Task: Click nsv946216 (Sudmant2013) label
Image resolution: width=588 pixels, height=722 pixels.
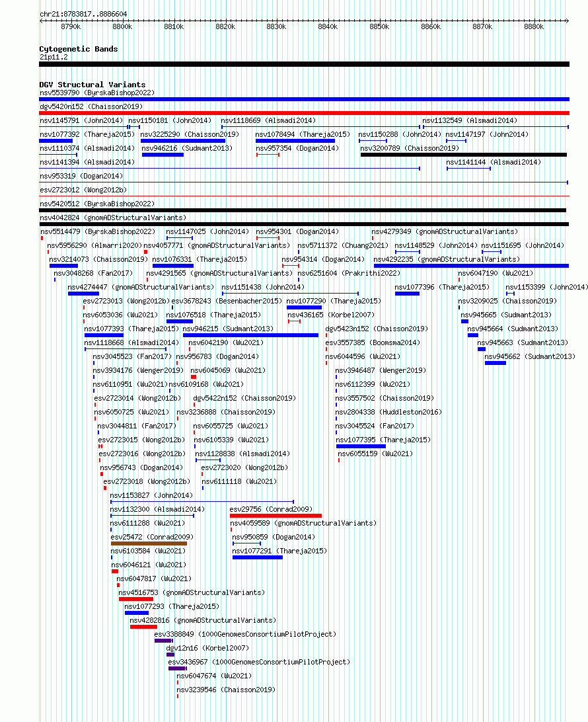Action: coord(187,148)
